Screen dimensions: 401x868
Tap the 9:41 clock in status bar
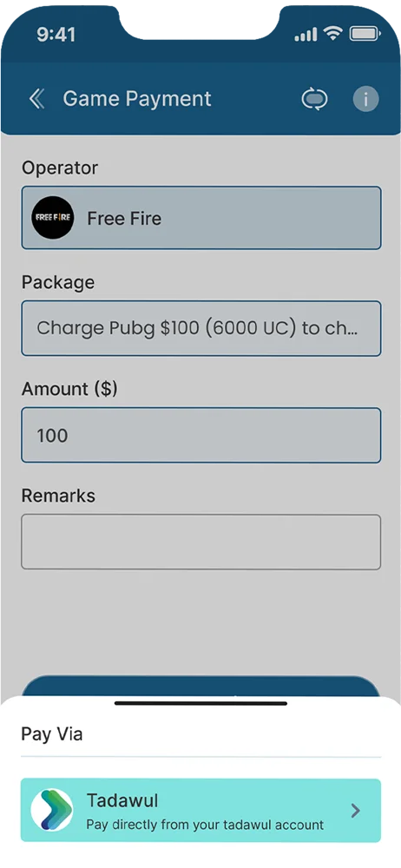56,35
